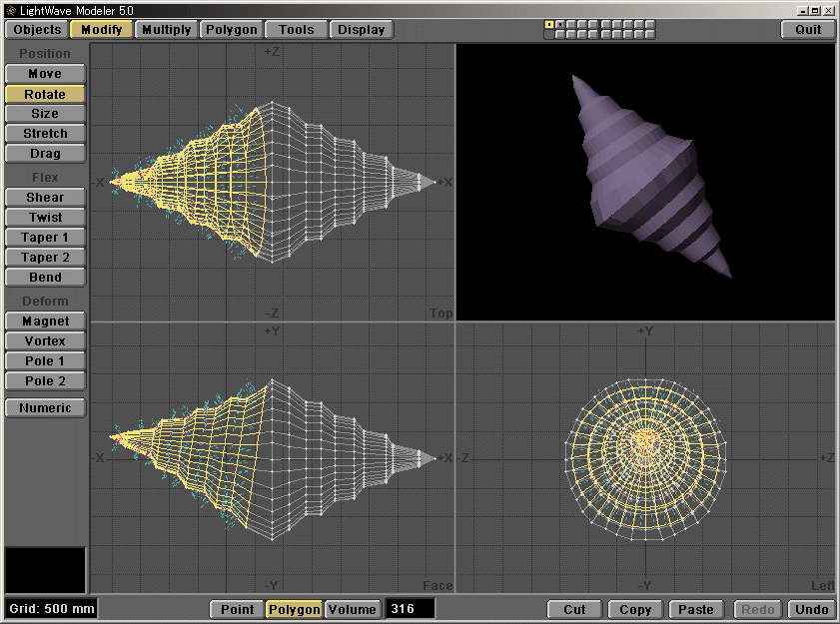Viewport: 840px width, 624px height.
Task: Open the Objects menu tab
Action: pyautogui.click(x=36, y=29)
